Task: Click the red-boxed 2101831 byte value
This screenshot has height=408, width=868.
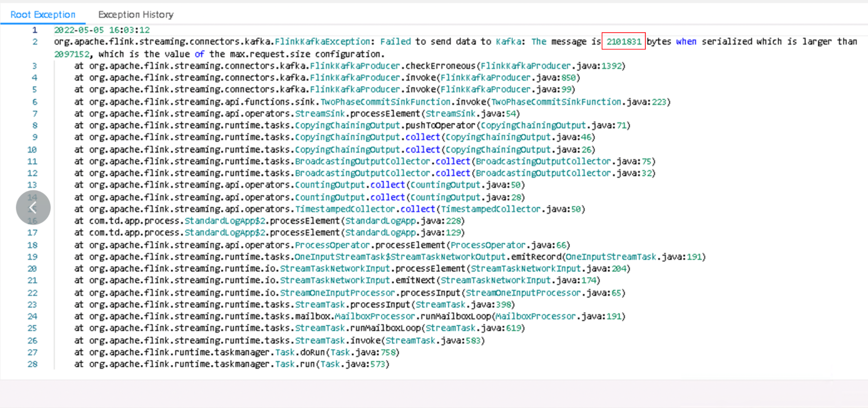Action: [x=623, y=42]
